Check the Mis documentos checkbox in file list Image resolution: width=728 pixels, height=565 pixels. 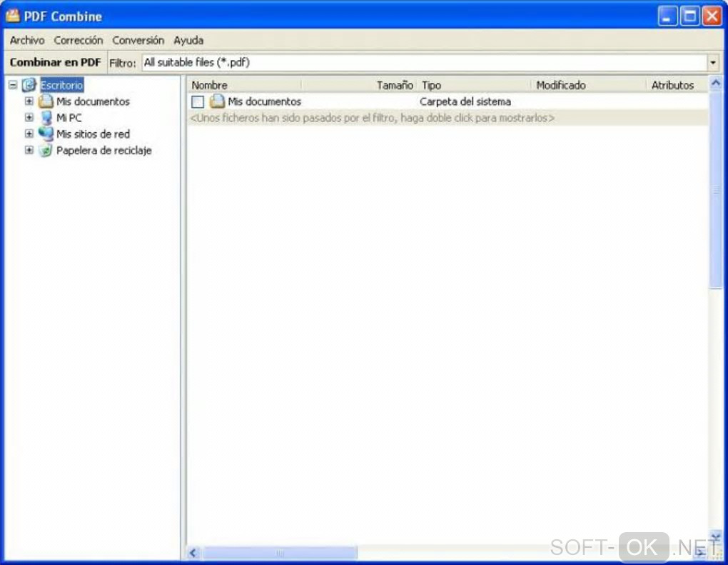click(197, 101)
